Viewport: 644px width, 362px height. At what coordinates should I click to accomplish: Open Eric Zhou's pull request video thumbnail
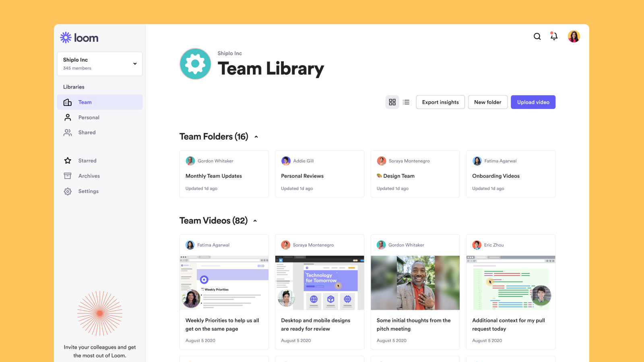(511, 283)
